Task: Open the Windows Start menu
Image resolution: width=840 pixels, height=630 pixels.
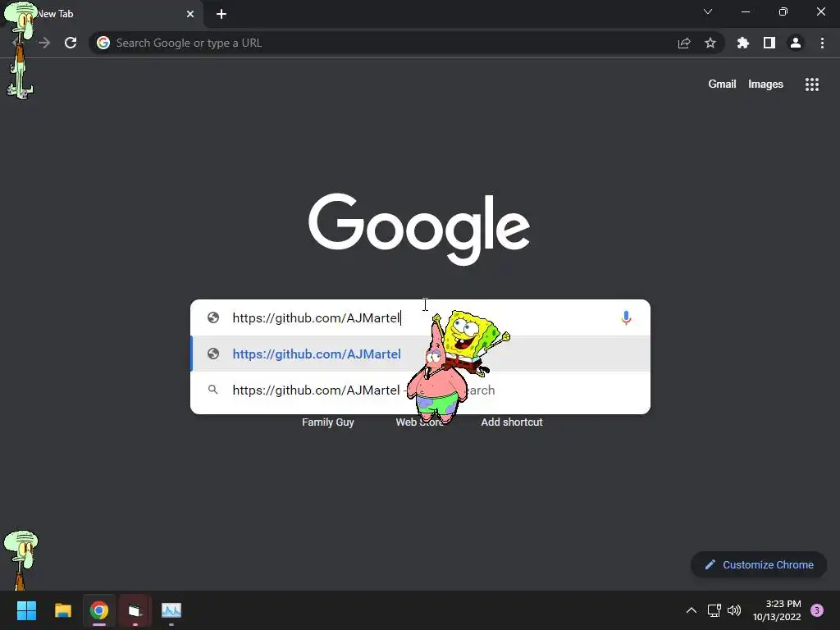Action: [x=26, y=610]
